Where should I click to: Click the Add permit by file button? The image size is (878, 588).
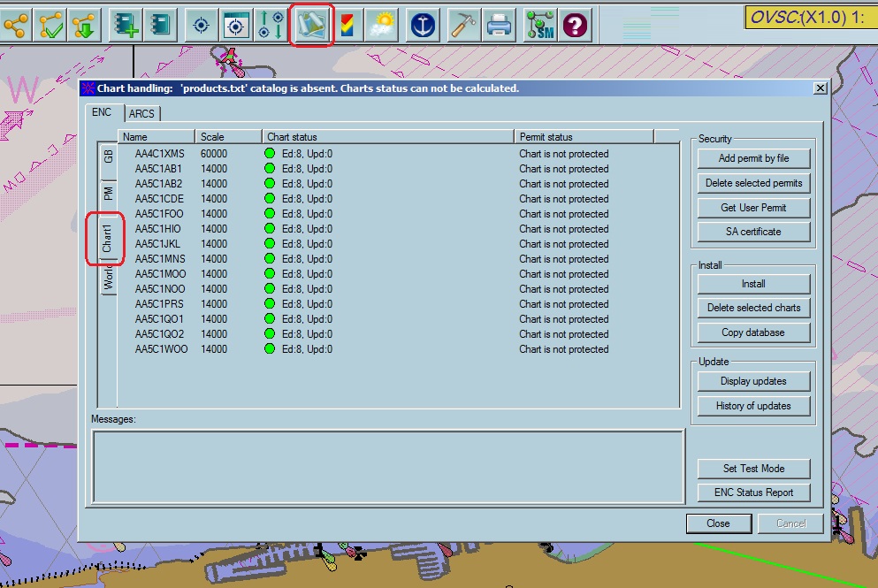(x=753, y=158)
